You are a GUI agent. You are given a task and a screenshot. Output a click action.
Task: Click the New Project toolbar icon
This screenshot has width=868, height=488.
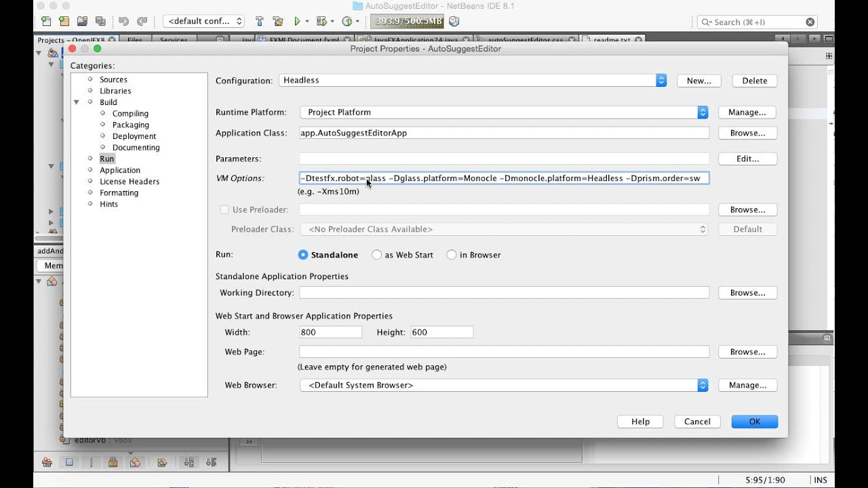[x=64, y=22]
